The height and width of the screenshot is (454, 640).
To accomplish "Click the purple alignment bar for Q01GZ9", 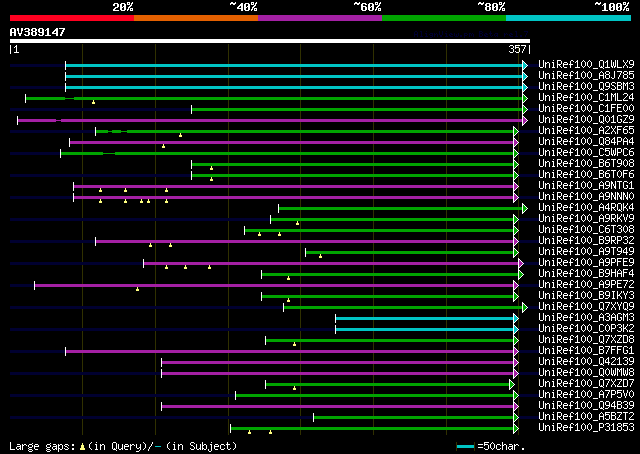I will click(x=270, y=120).
